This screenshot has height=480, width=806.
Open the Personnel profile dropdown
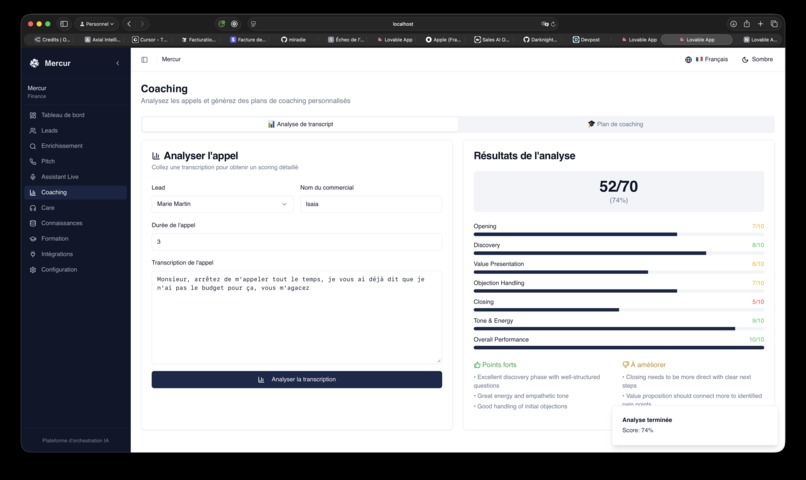click(97, 24)
